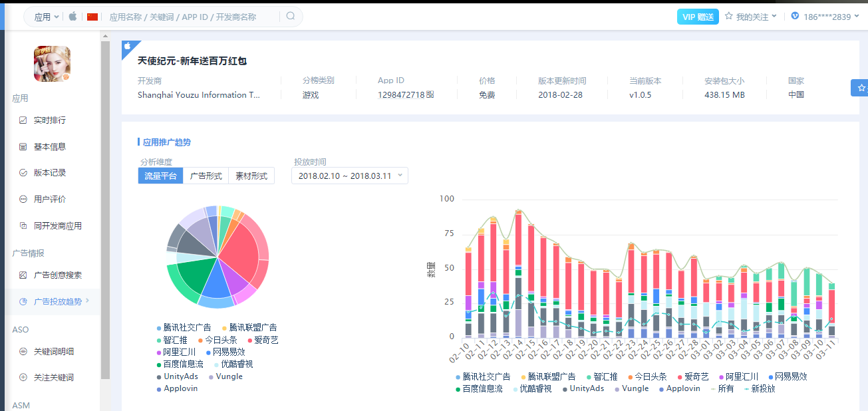Click the 关键词明细 circle icon
Screen dimensions: 868x411
[x=23, y=351]
